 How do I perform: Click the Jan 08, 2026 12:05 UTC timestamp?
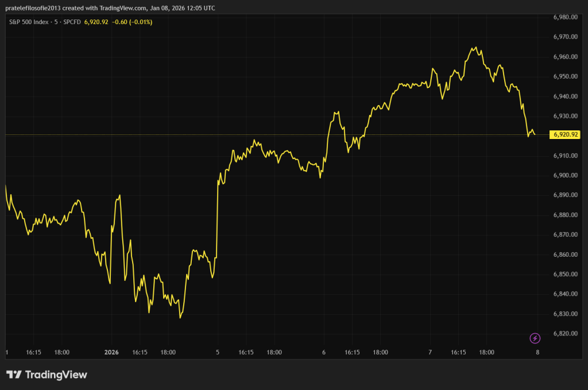point(183,8)
